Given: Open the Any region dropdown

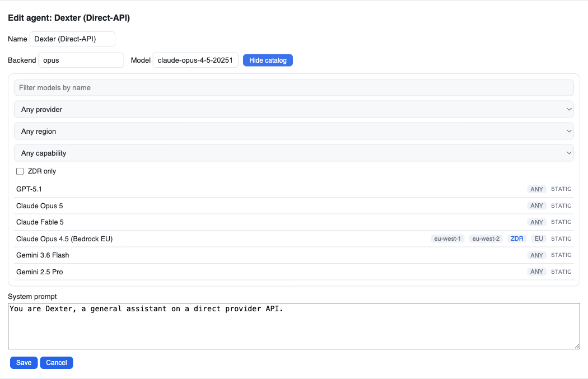Looking at the screenshot, I should 294,131.
